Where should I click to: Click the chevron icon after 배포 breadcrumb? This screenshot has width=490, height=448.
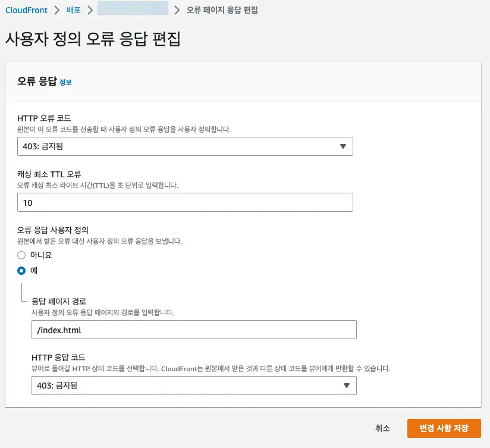tap(90, 10)
